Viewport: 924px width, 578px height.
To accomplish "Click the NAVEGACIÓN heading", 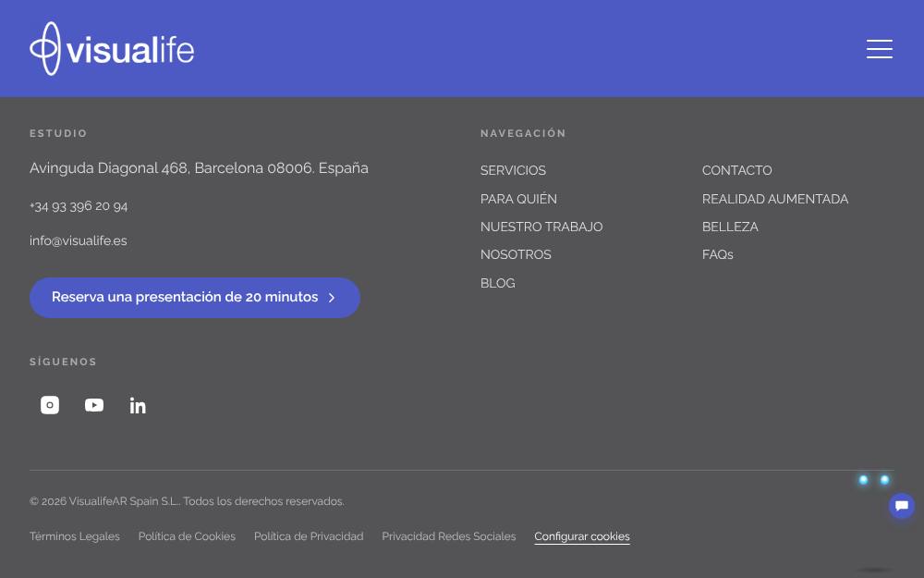I will (523, 133).
